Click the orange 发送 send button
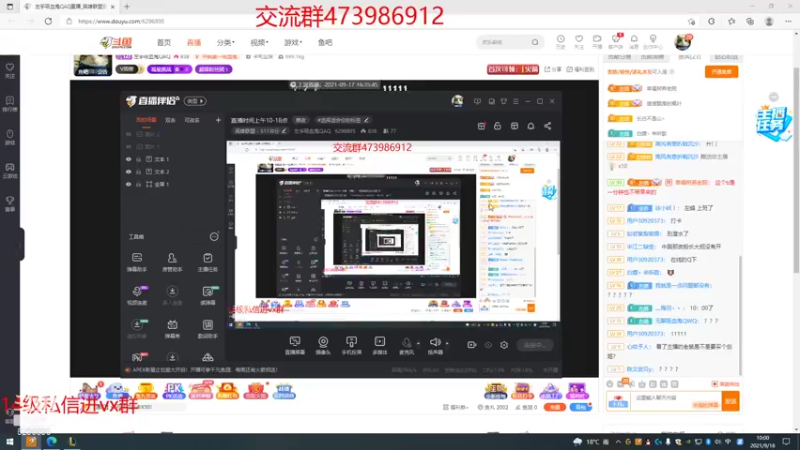The height and width of the screenshot is (450, 800). (731, 401)
